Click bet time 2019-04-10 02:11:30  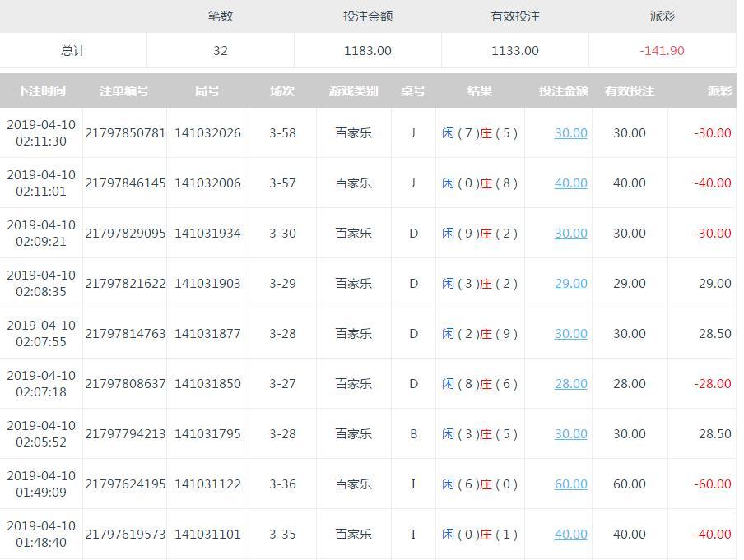41,132
